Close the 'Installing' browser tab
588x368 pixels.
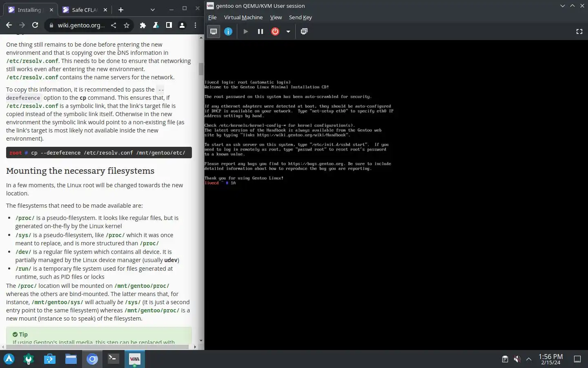pyautogui.click(x=51, y=10)
